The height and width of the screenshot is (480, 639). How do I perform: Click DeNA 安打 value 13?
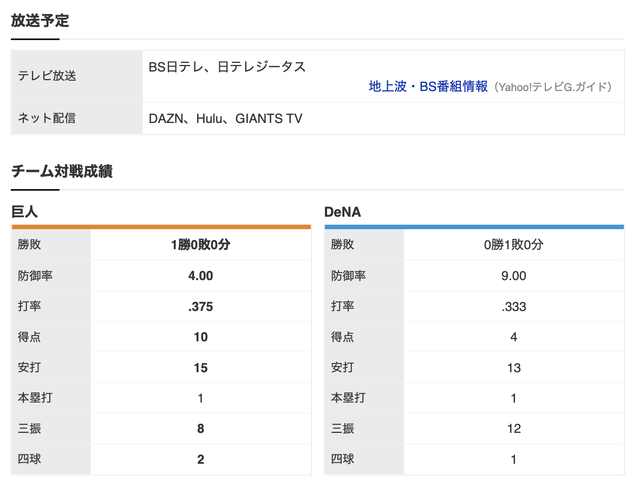pyautogui.click(x=513, y=368)
